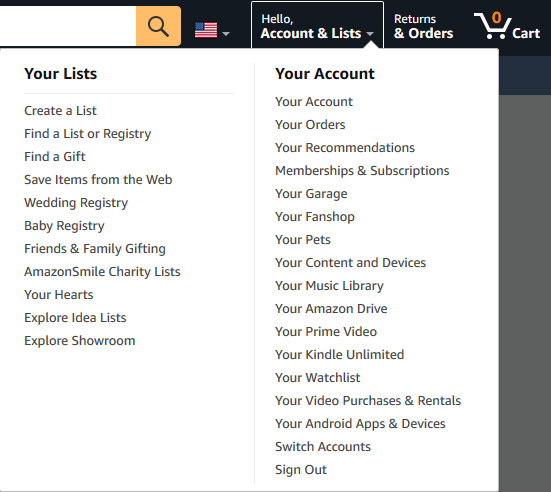Click the magnifying glass search button
The image size is (551, 492).
pyautogui.click(x=158, y=26)
